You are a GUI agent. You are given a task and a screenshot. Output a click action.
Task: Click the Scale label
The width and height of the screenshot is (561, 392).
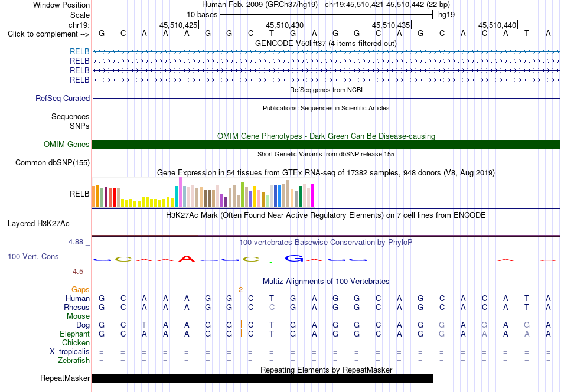[80, 15]
